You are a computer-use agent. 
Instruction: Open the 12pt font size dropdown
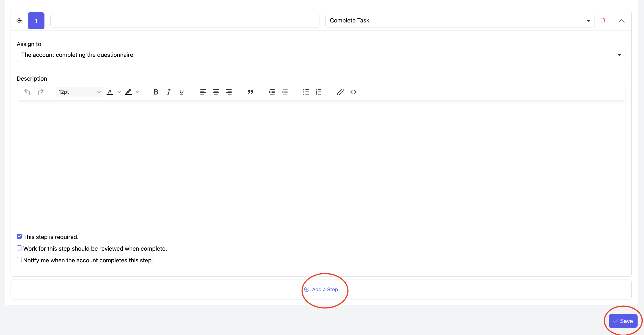click(x=79, y=92)
